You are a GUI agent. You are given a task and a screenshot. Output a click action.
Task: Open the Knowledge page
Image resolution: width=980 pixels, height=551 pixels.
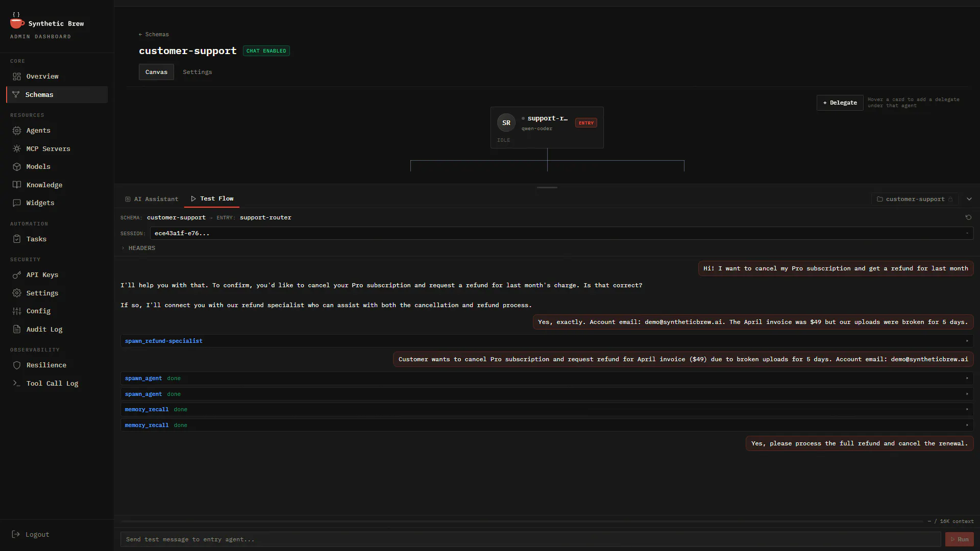pyautogui.click(x=57, y=185)
